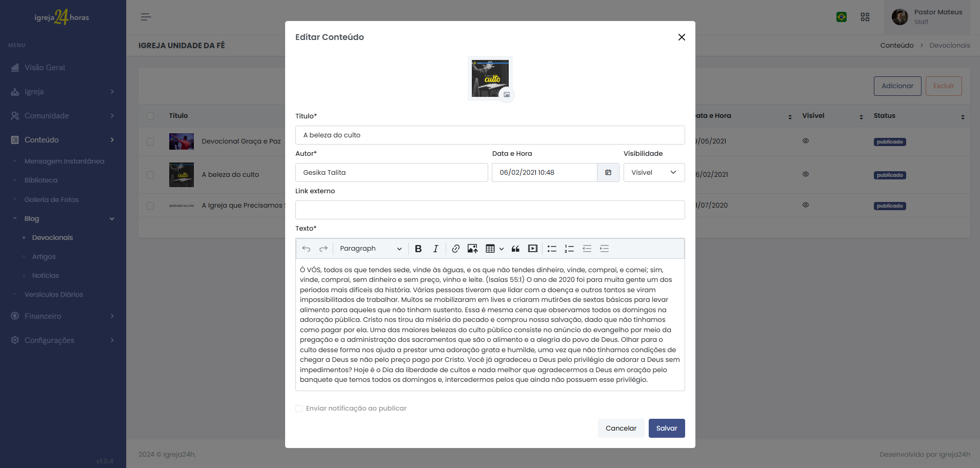Screen dimensions: 980x468
Task: Expand the insert table dropdown arrow
Action: click(x=502, y=249)
